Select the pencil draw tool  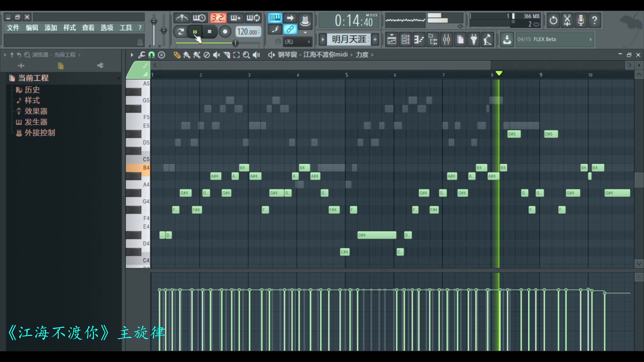click(x=177, y=55)
